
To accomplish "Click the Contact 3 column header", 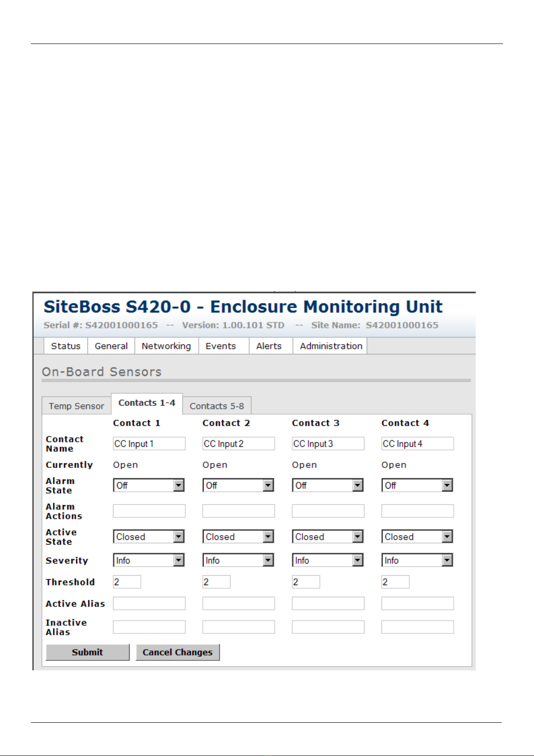I will 316,423.
